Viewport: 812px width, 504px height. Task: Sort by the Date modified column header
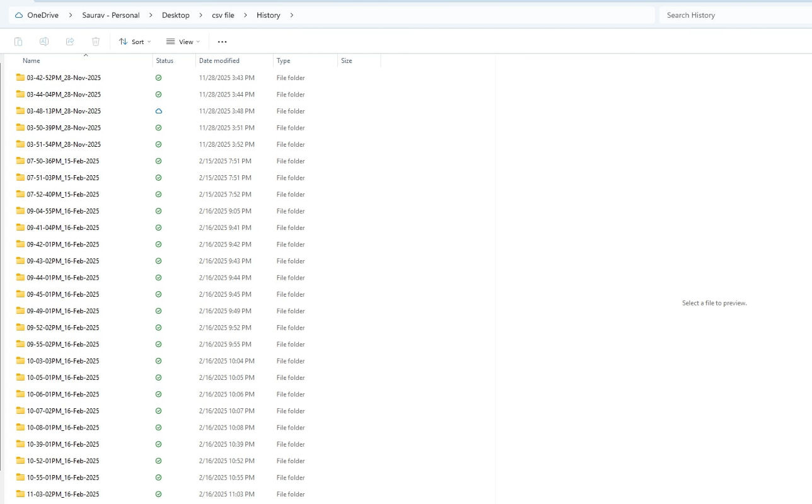(219, 61)
